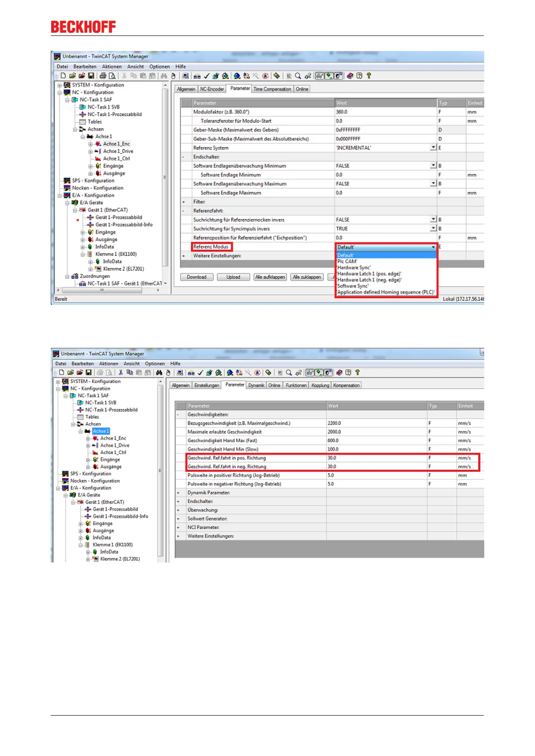Screen dimensions: 535x756
Task: Toggle the glasses Show Online Data button, upper screenshot
Action: (x=319, y=76)
